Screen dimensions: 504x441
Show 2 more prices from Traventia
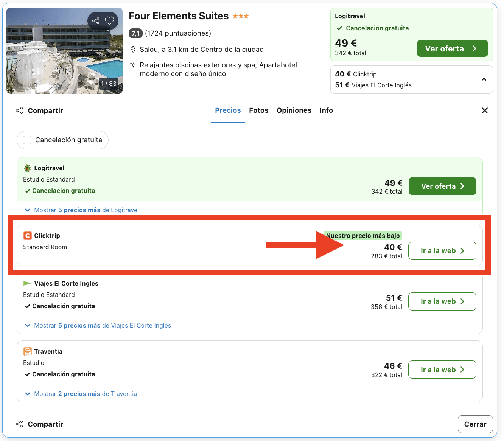85,394
